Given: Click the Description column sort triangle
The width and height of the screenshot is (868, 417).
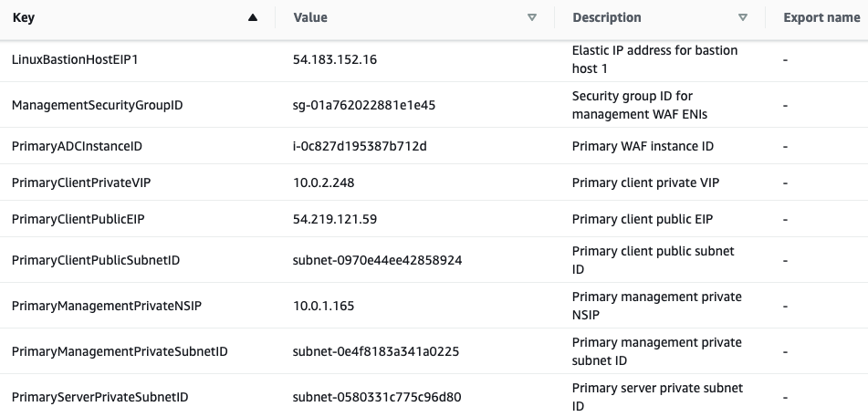Looking at the screenshot, I should click(743, 17).
